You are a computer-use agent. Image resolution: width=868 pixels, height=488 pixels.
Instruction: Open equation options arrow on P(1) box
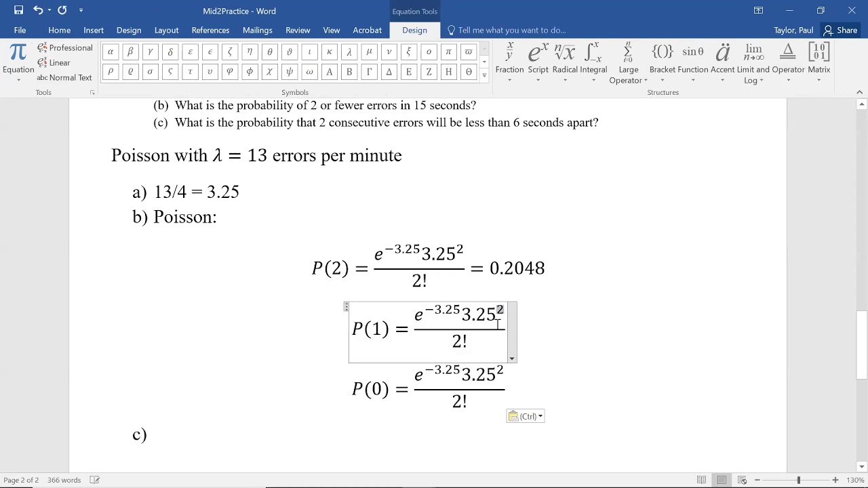(512, 359)
